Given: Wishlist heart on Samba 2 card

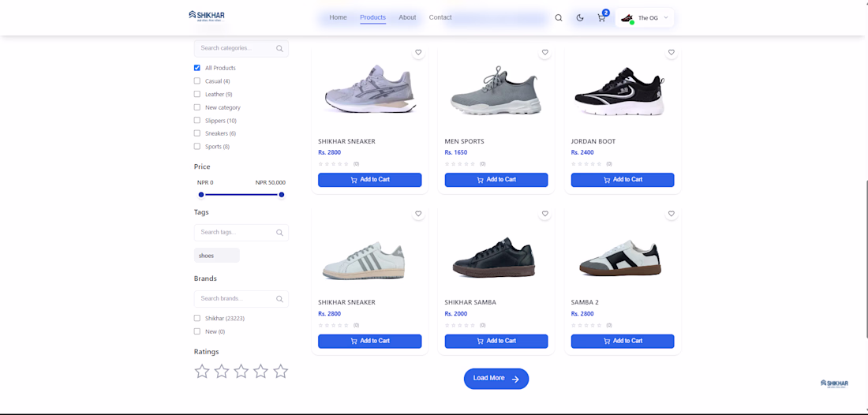Looking at the screenshot, I should coord(672,214).
